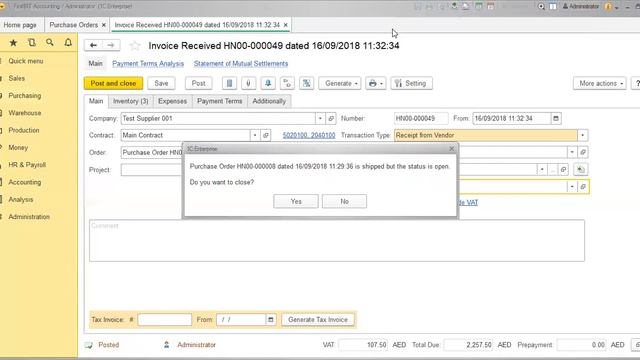
Task: Open the print options dropdown arrow
Action: coord(382,83)
